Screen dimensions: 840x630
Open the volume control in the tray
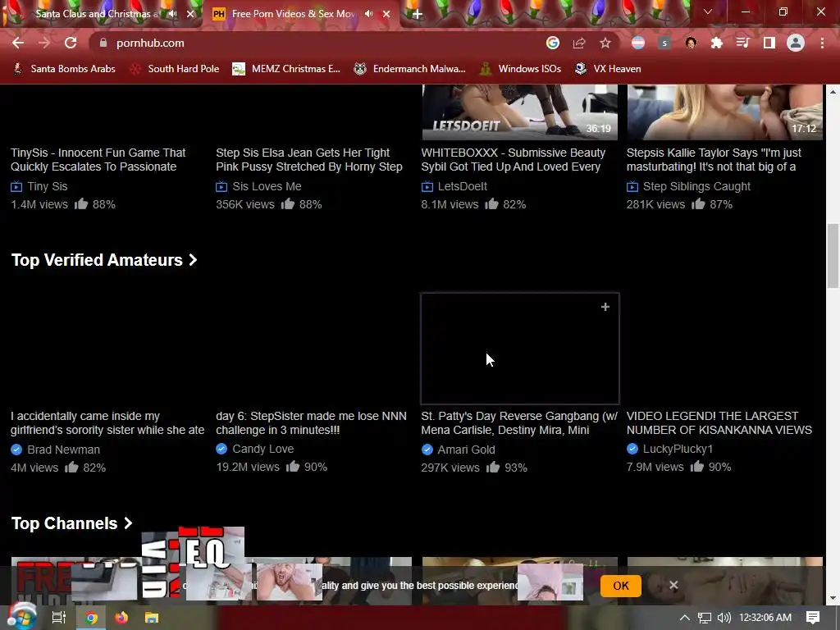[x=724, y=618]
